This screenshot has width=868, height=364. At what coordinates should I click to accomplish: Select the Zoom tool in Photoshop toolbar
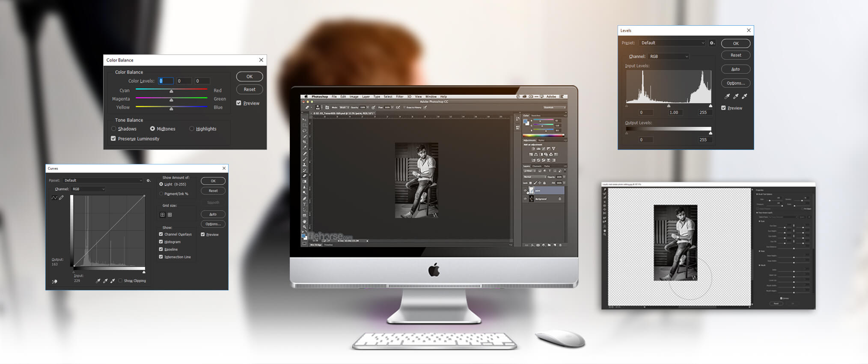[304, 227]
